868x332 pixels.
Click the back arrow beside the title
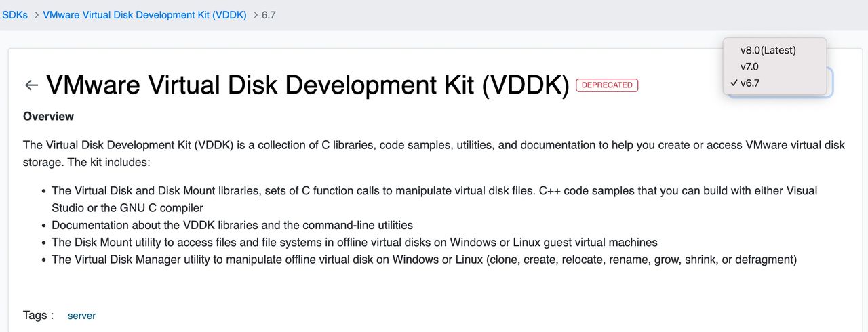coord(31,85)
